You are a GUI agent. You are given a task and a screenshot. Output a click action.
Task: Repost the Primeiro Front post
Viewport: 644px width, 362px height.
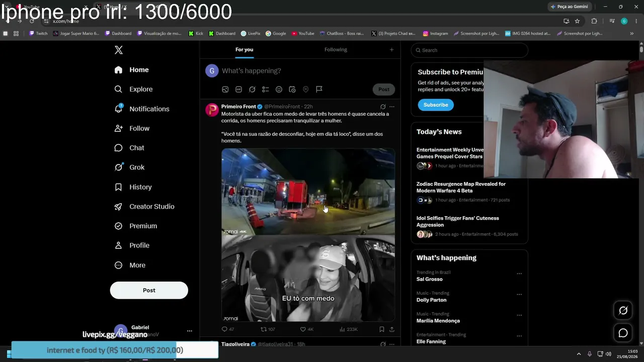coord(268,329)
